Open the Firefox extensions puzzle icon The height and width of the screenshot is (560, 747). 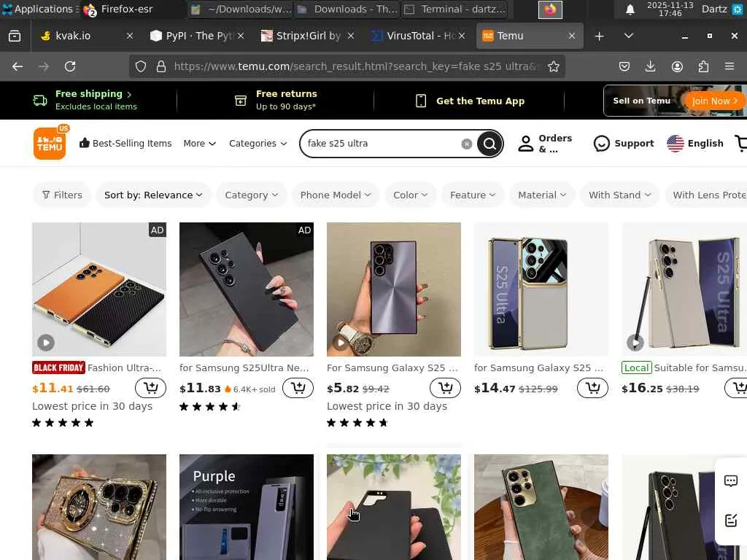[x=703, y=66]
